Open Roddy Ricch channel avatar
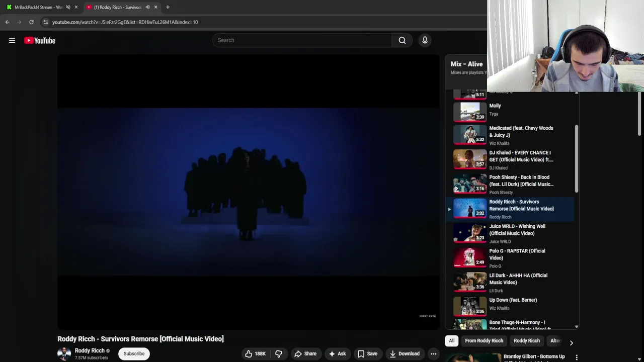Image resolution: width=644 pixels, height=362 pixels. coord(64,353)
